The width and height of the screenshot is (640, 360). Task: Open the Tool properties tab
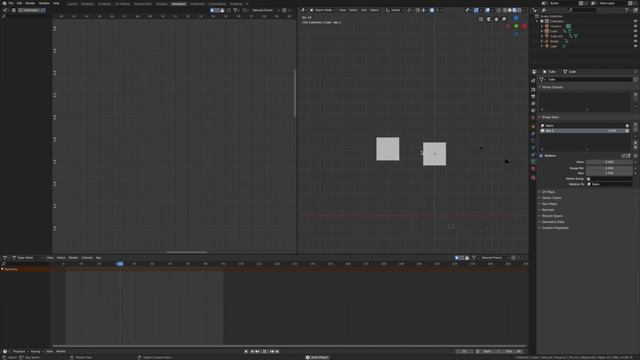533,81
